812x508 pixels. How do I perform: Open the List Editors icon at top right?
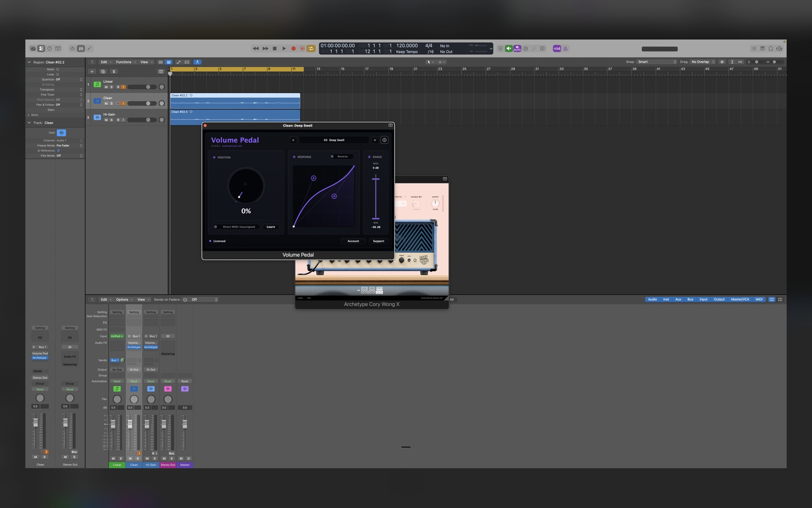click(754, 48)
